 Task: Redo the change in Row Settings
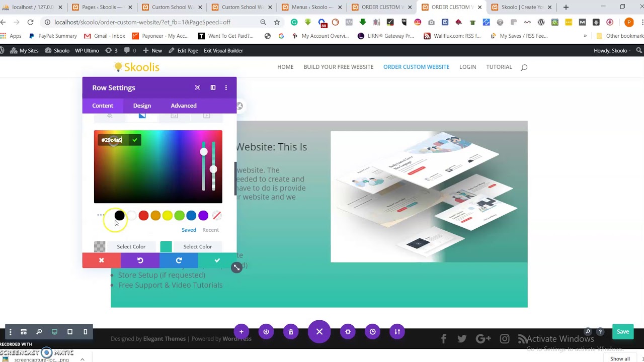click(x=179, y=260)
